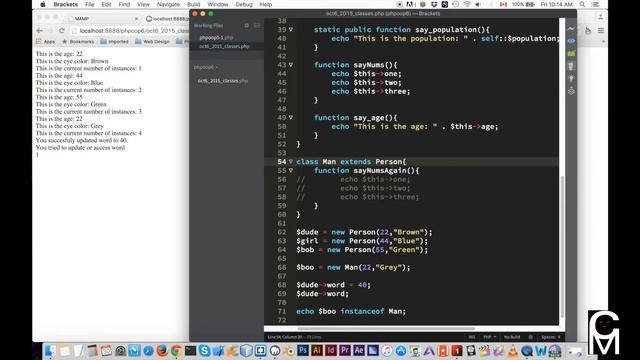The height and width of the screenshot is (360, 640).
Task: Click No build status bar entry
Action: pos(512,337)
